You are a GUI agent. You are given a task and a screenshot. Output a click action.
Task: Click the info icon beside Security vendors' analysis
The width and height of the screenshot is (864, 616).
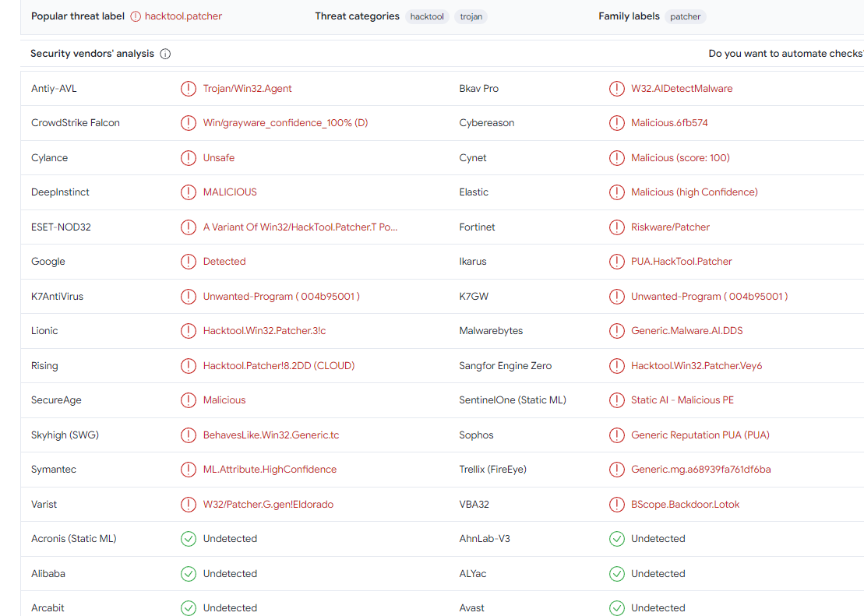point(165,54)
